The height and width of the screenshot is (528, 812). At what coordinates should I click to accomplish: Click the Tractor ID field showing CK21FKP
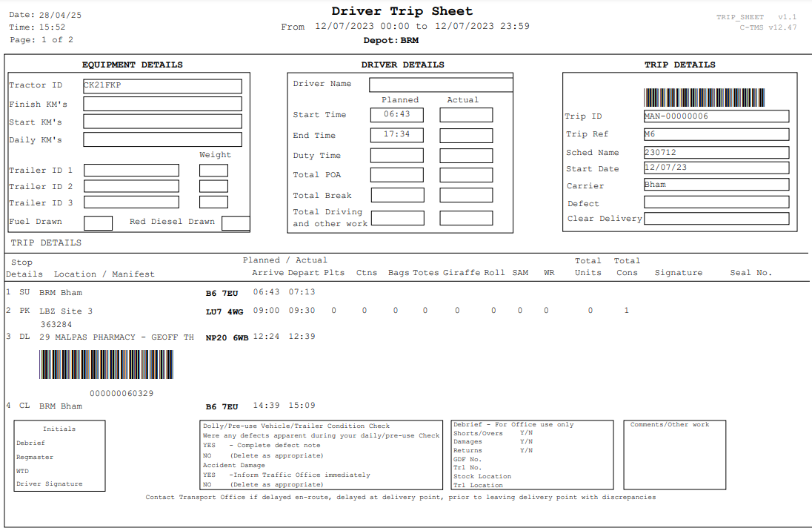162,86
